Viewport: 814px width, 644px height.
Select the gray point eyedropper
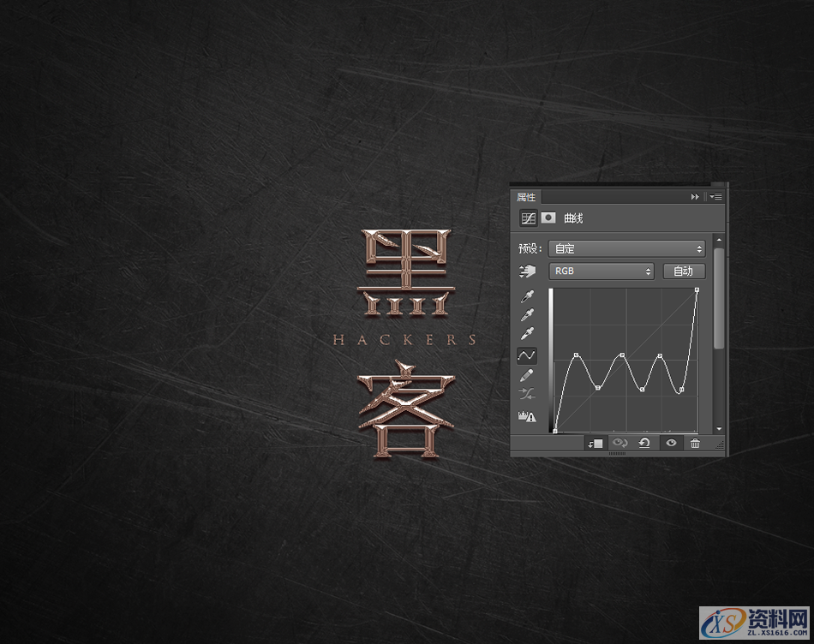click(x=528, y=314)
